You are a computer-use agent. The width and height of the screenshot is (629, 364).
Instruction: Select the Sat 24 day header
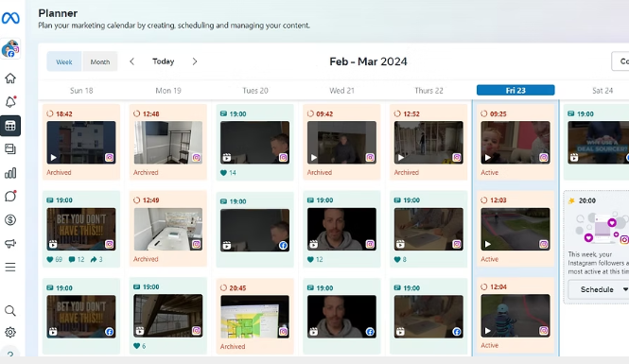click(x=603, y=91)
